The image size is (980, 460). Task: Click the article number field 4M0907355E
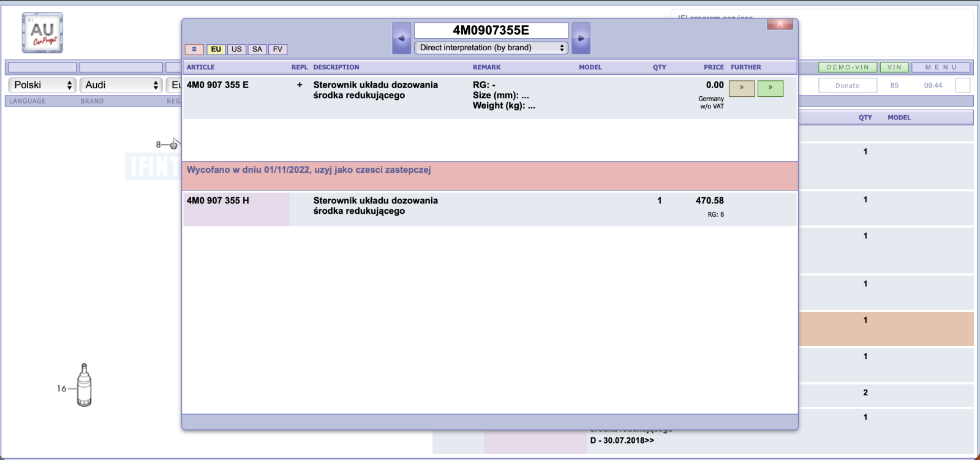coord(491,31)
